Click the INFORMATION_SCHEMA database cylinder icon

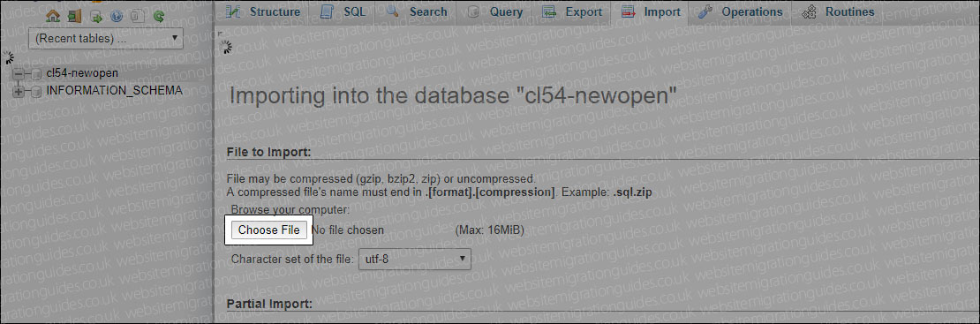coord(37,91)
